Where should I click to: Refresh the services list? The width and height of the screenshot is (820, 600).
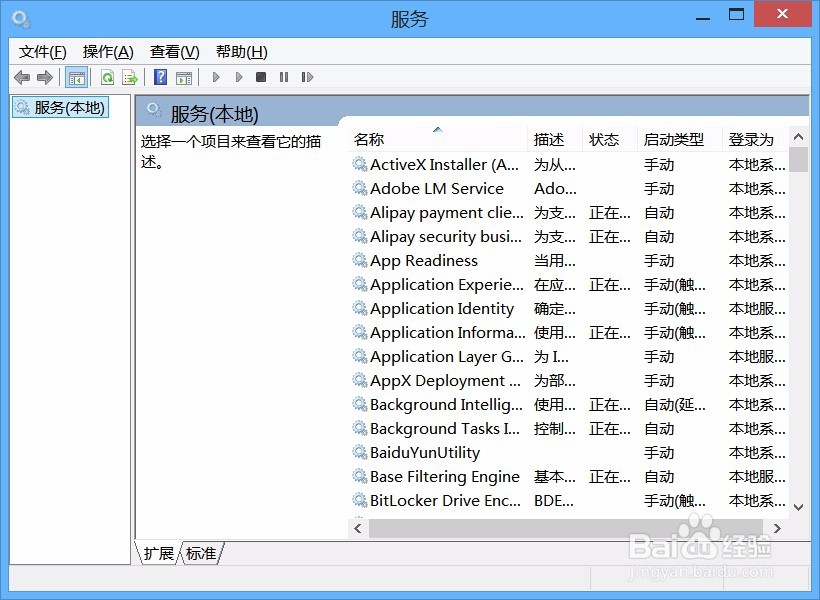tap(107, 77)
